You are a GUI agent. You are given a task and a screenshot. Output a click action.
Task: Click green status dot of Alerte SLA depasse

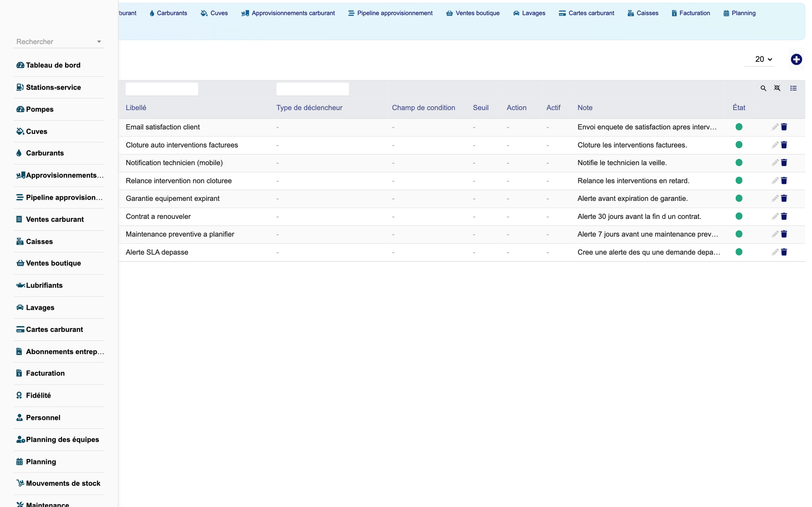pyautogui.click(x=739, y=252)
